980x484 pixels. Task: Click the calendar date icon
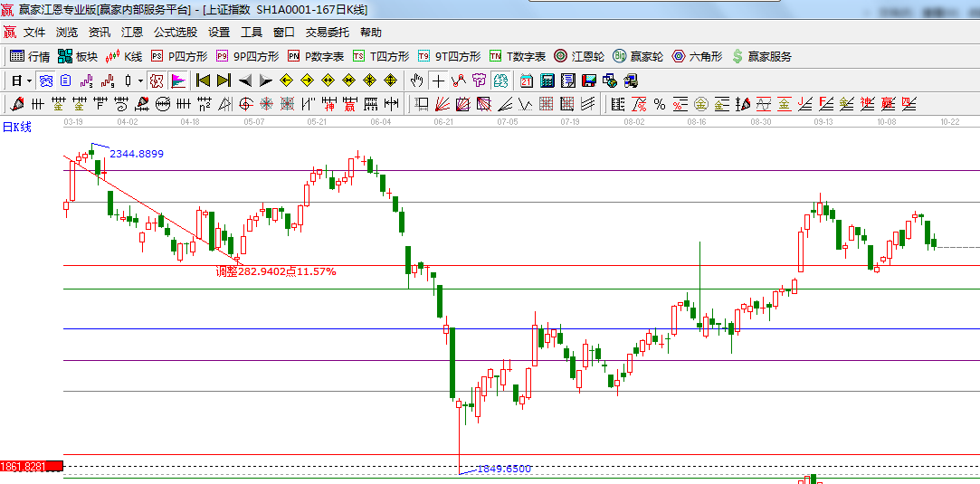click(x=527, y=81)
